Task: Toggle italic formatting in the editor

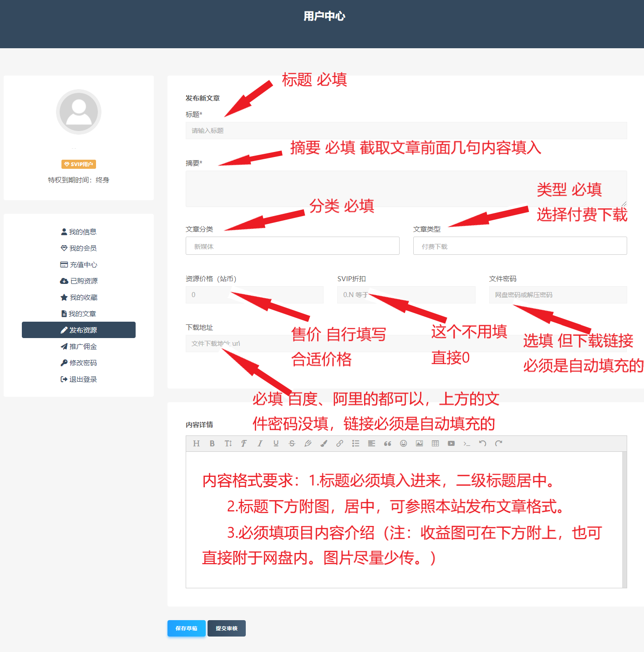Action: [x=260, y=444]
